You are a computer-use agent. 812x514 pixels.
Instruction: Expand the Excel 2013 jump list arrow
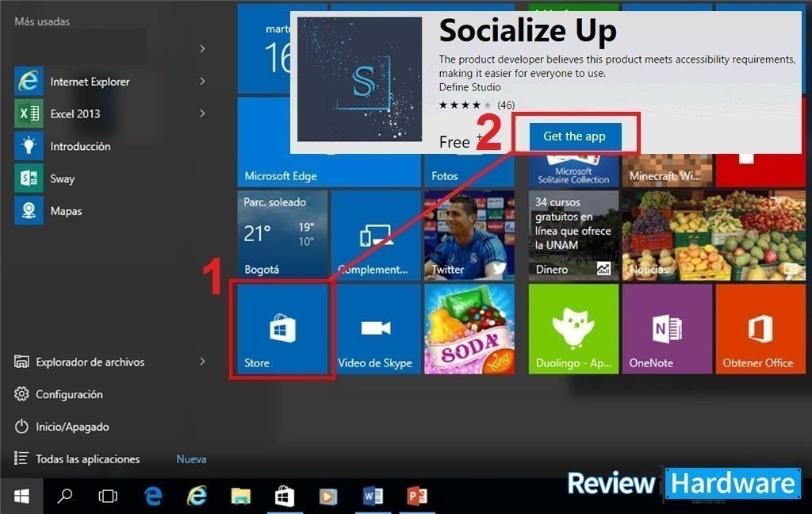[202, 113]
